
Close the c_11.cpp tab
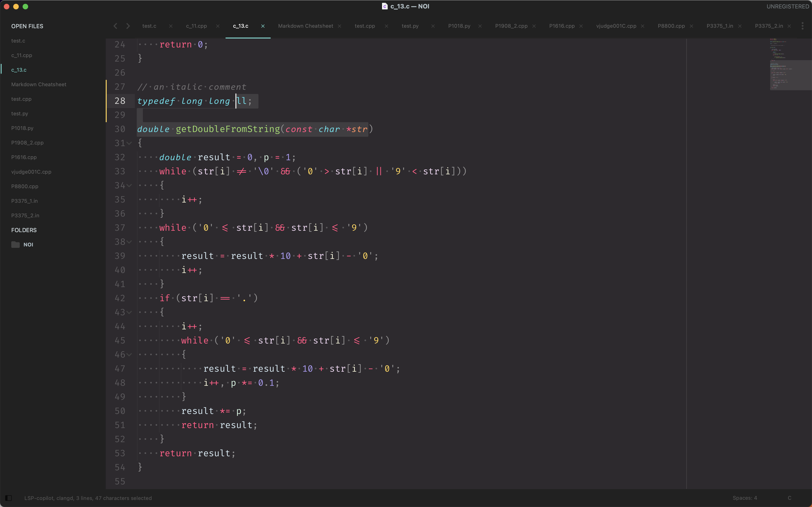pyautogui.click(x=218, y=26)
